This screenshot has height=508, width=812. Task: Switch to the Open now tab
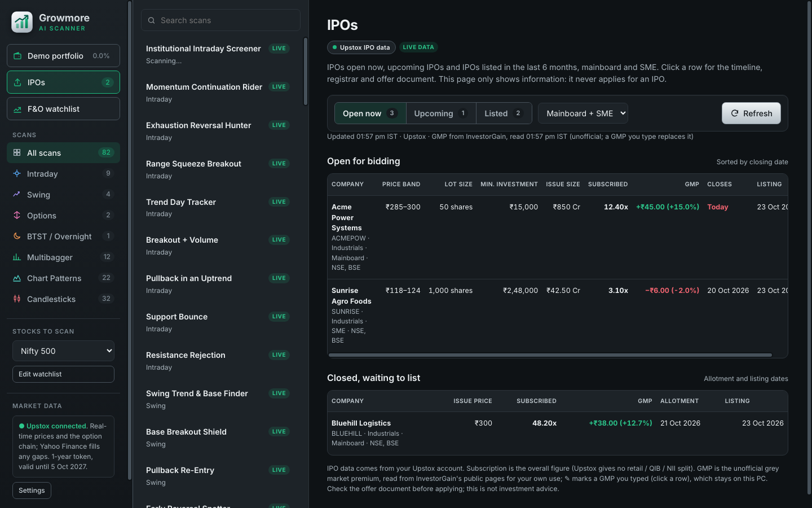tap(370, 113)
